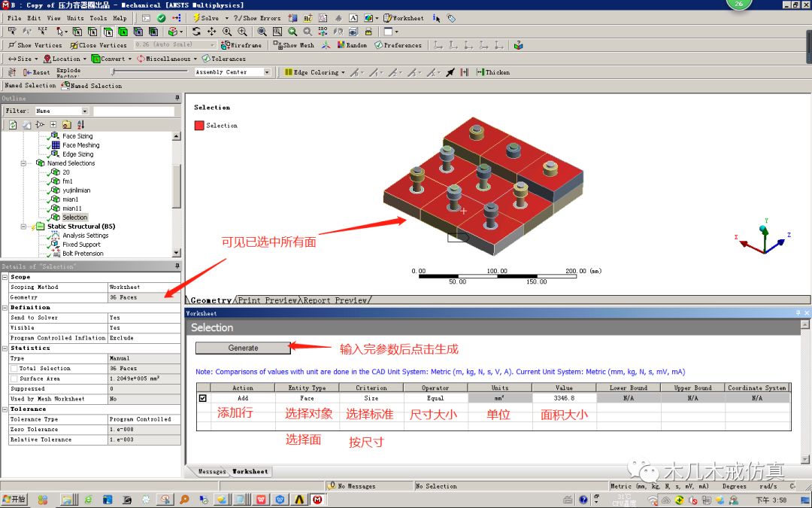Select the ISO view icon
Viewport: 812px width, 508px height.
click(323, 32)
